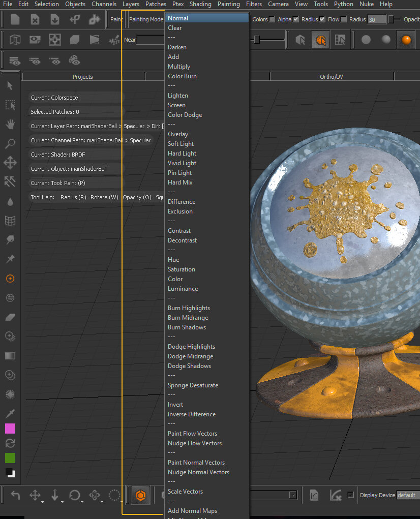The height and width of the screenshot is (519, 420).
Task: Activate the Eraser tool in sidebar
Action: click(10, 317)
